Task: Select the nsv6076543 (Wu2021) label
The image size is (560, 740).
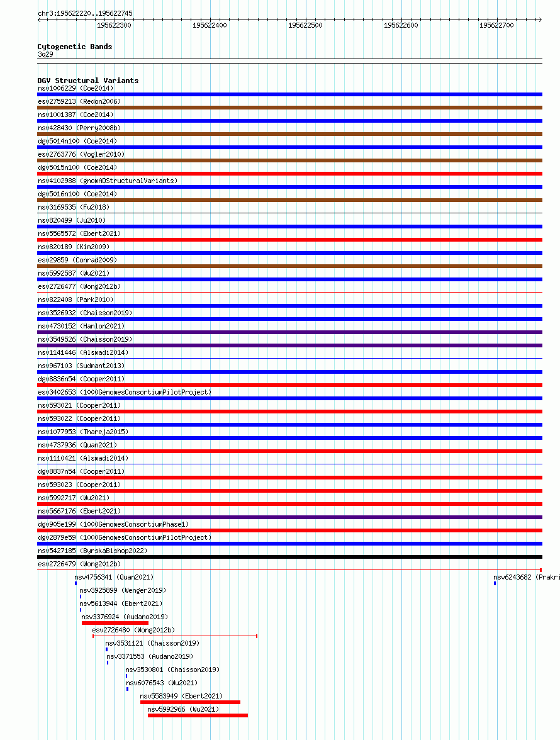Action: [162, 683]
